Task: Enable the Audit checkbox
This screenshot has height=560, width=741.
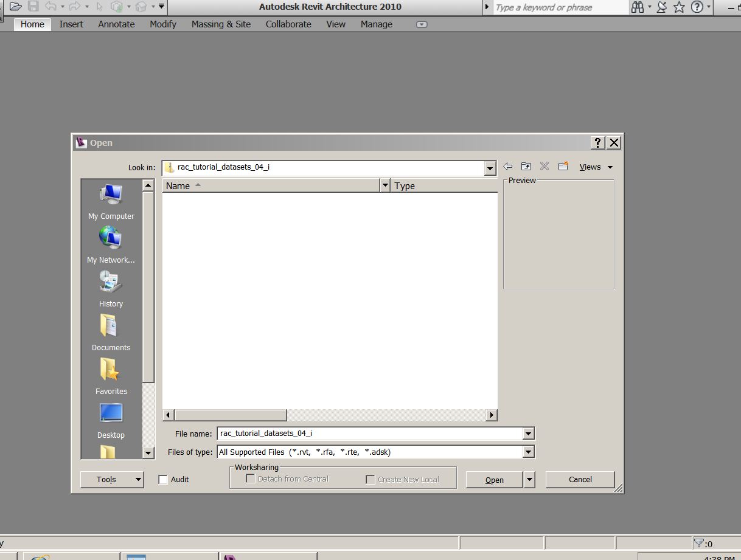Action: [163, 480]
